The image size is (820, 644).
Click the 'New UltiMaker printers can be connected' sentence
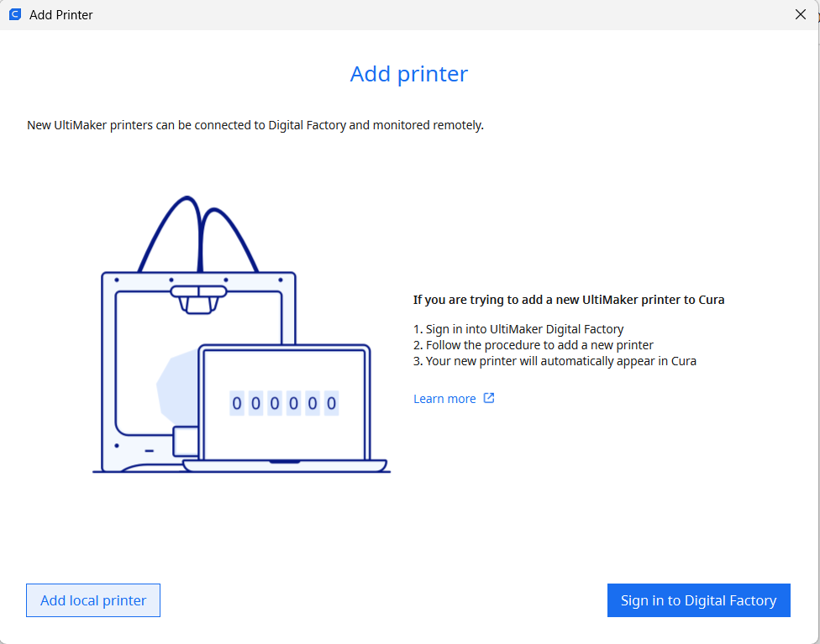click(x=255, y=125)
